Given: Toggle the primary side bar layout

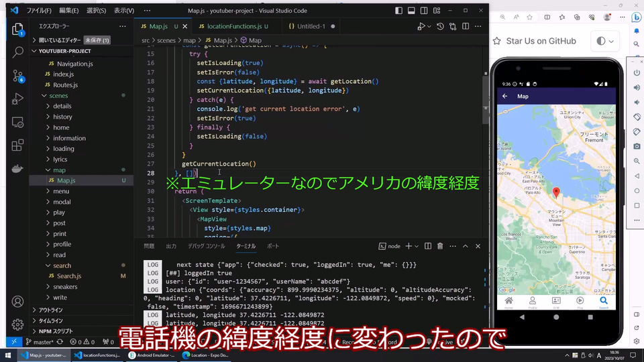Looking at the screenshot, I should pyautogui.click(x=398, y=11).
